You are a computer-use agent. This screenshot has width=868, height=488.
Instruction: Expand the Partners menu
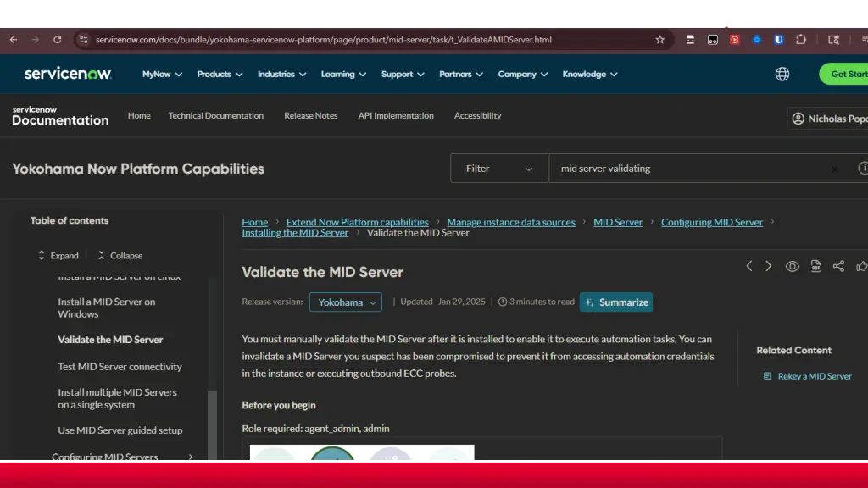461,75
